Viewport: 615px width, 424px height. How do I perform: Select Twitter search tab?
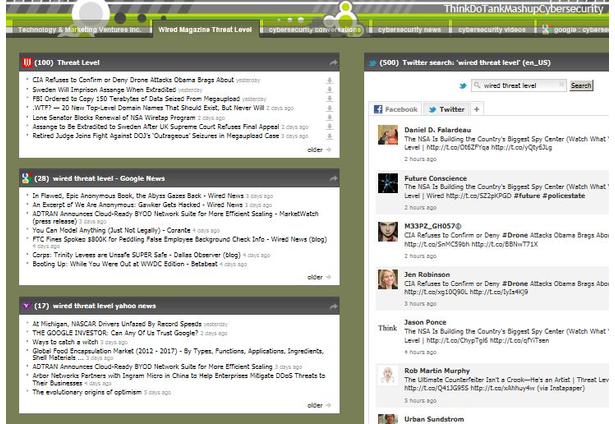point(446,109)
